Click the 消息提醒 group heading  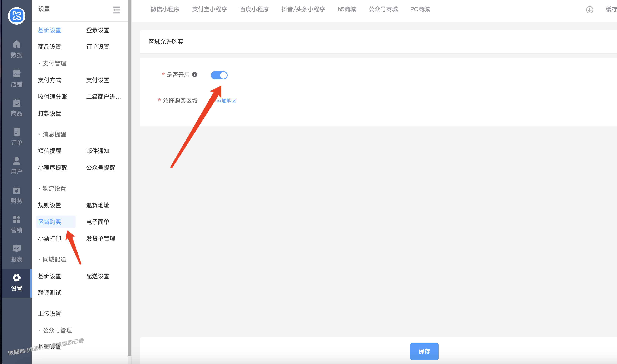(54, 134)
